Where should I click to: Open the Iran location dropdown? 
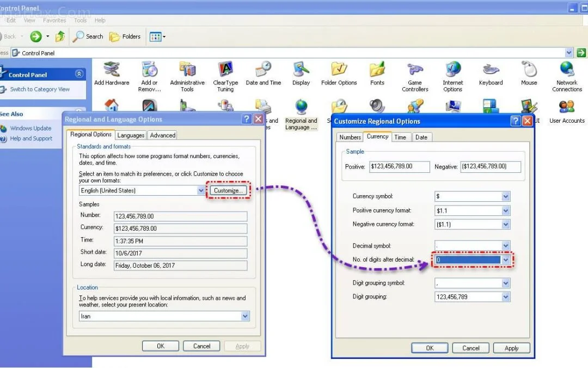245,316
